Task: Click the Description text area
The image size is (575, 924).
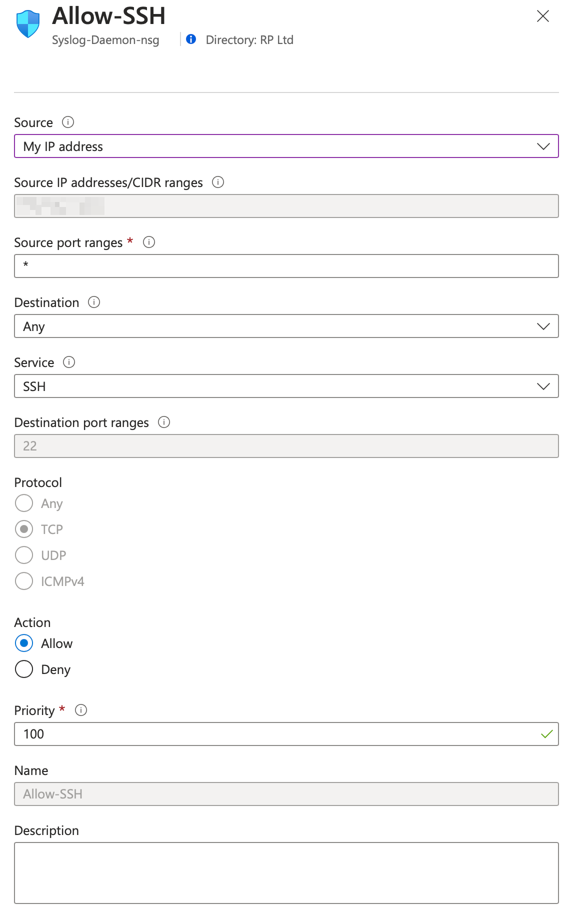Action: (286, 873)
